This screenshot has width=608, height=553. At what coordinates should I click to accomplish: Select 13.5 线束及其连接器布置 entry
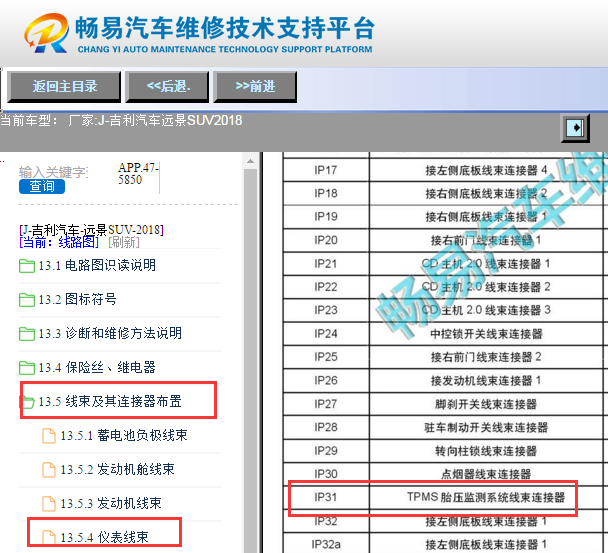coord(110,401)
